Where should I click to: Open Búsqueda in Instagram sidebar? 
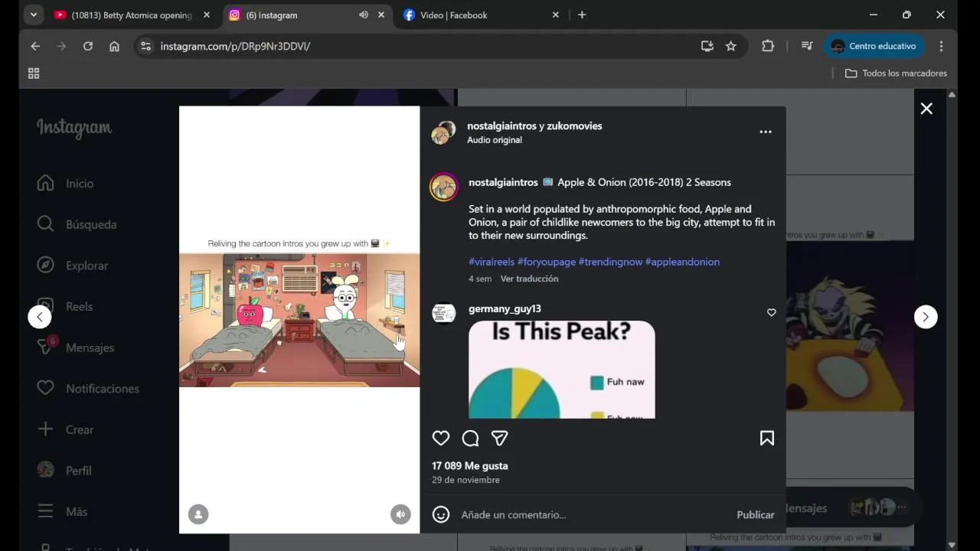77,224
